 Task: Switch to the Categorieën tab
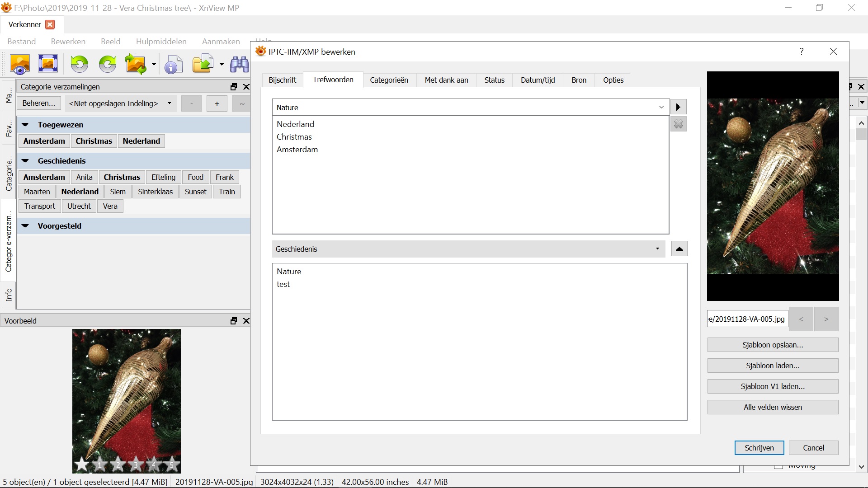click(389, 80)
